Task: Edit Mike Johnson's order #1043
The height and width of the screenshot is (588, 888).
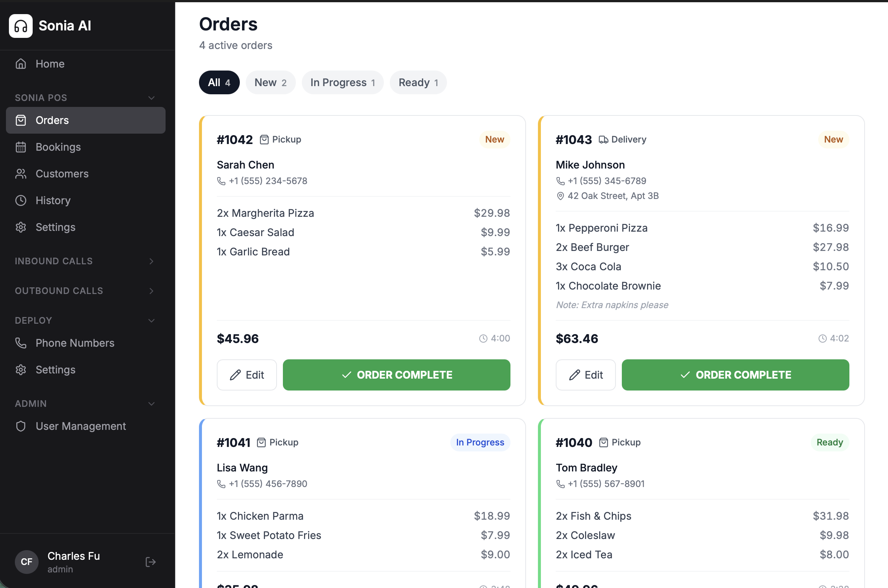Action: click(585, 375)
